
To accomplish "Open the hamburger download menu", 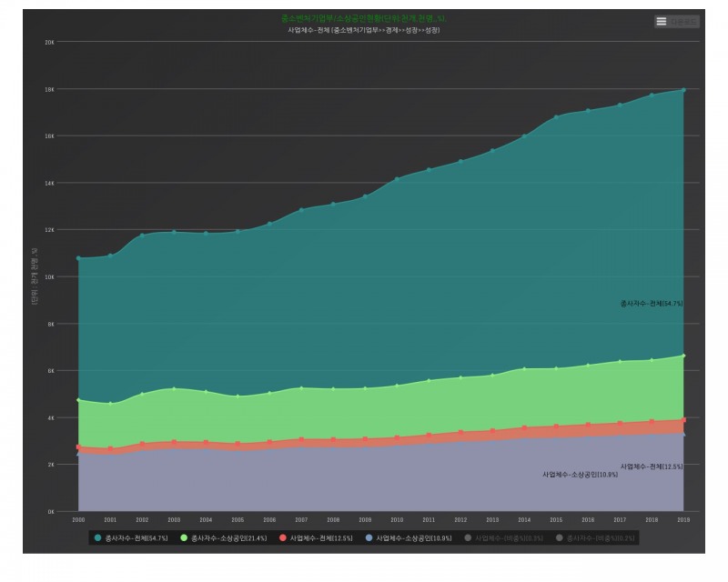I will [x=662, y=21].
